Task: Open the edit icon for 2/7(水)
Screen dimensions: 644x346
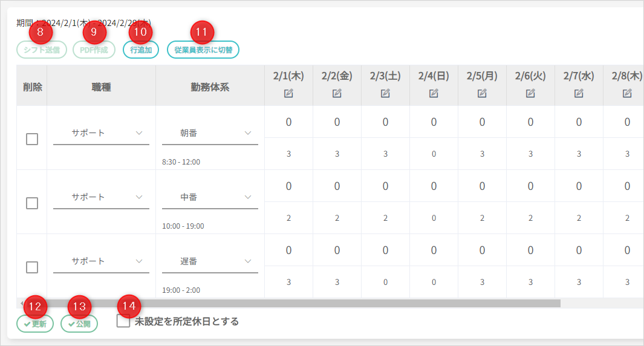Action: click(579, 93)
